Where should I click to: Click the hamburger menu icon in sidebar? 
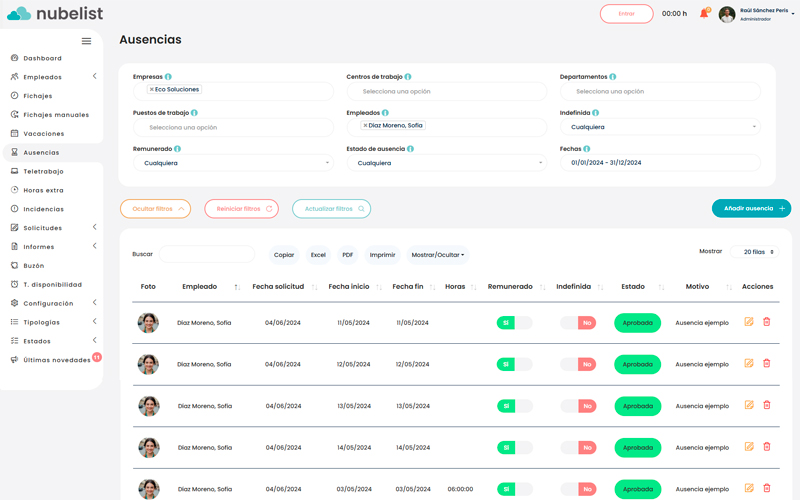click(86, 41)
